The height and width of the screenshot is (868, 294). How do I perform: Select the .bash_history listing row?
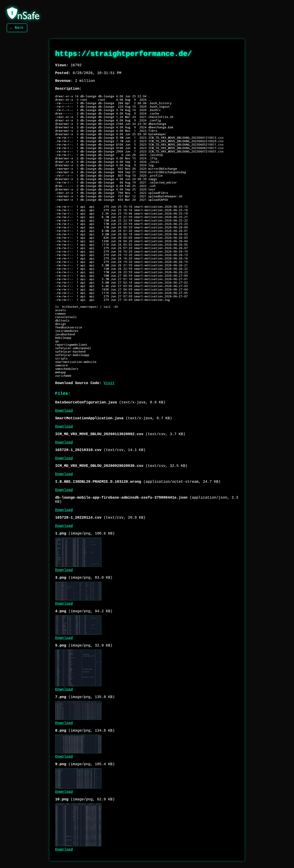113,103
